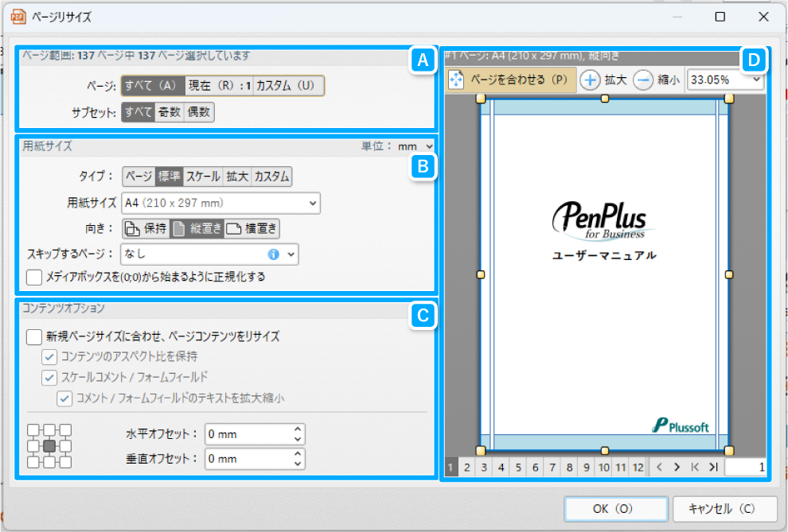This screenshot has width=788, height=532.
Task: Toggle コメント text scaling checkbox
Action: [64, 398]
